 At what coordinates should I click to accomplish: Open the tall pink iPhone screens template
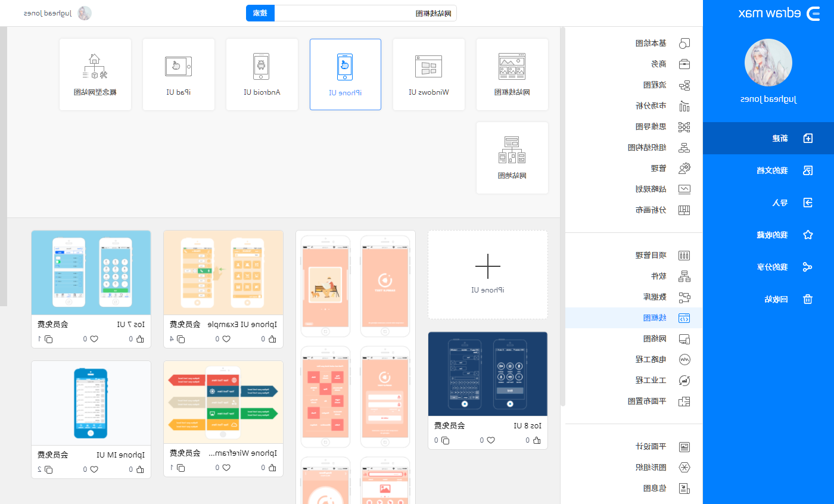tap(356, 367)
